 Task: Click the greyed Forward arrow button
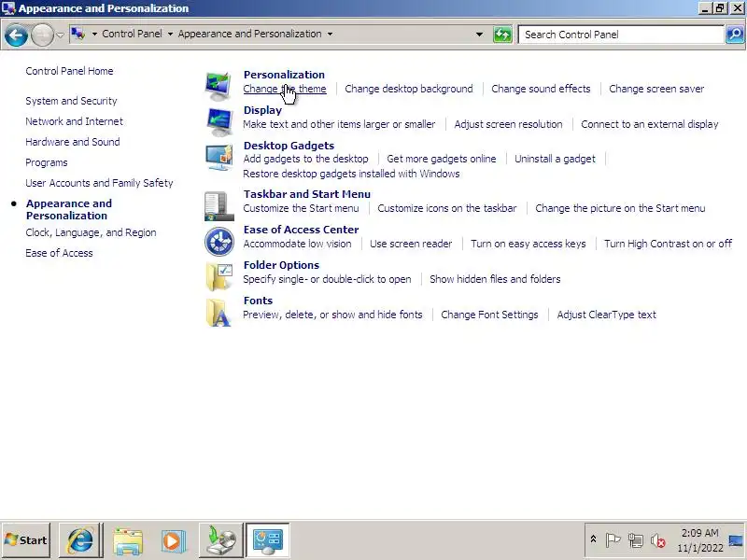42,35
